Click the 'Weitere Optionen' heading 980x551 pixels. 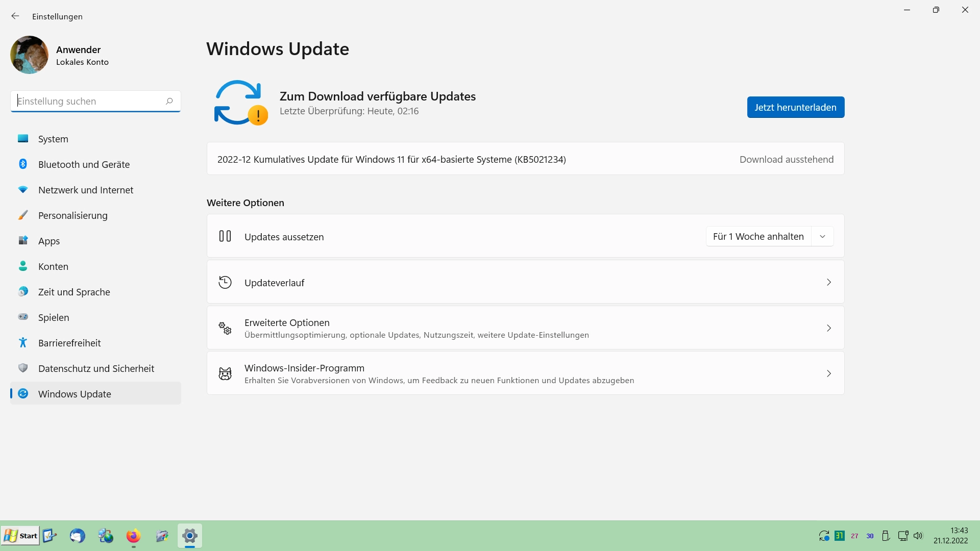click(246, 203)
